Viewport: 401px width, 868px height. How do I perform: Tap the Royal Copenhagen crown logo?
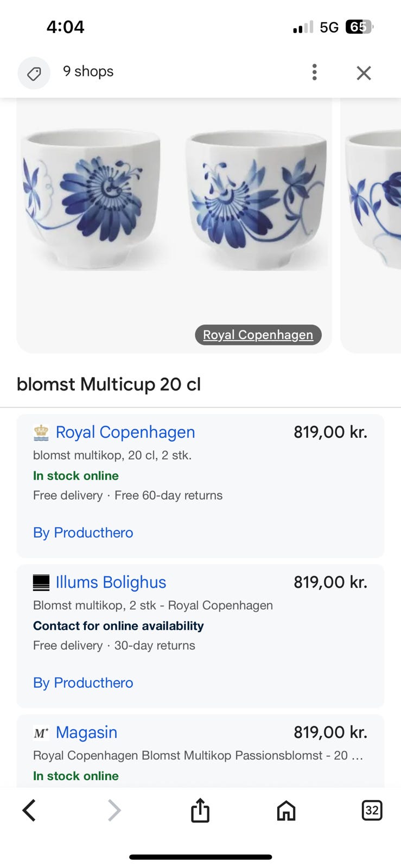(x=41, y=432)
